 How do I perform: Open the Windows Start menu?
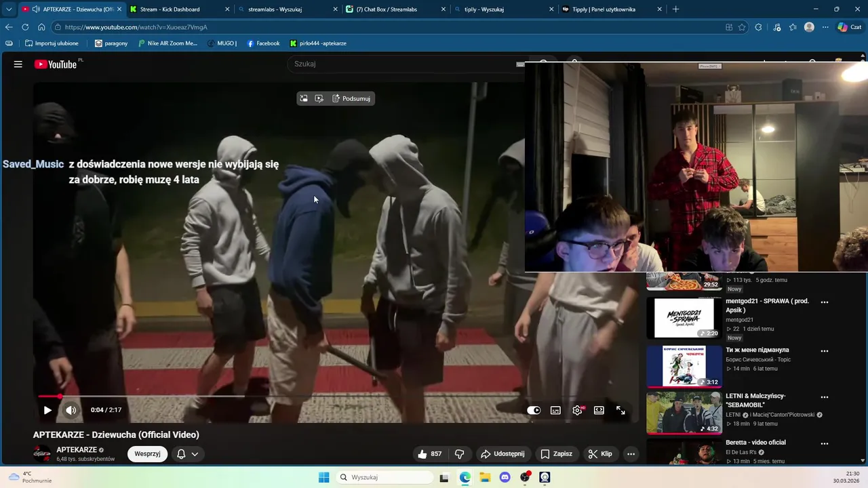click(x=323, y=477)
